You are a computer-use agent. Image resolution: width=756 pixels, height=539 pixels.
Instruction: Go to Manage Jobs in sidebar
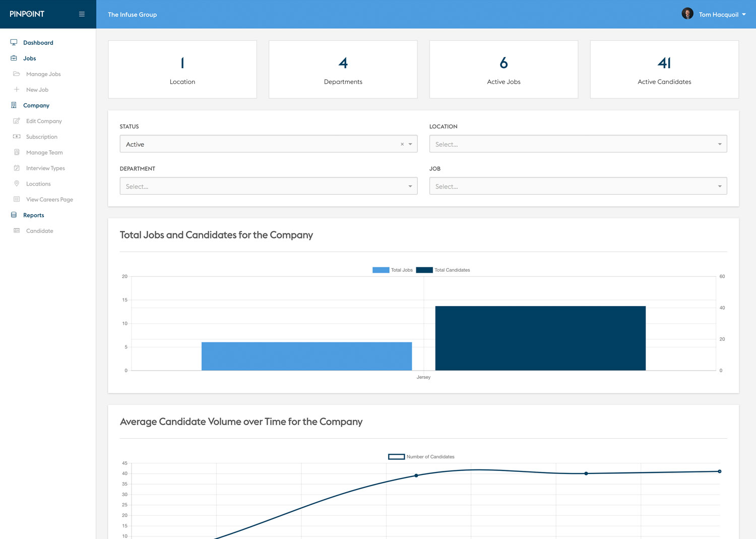[x=43, y=74]
